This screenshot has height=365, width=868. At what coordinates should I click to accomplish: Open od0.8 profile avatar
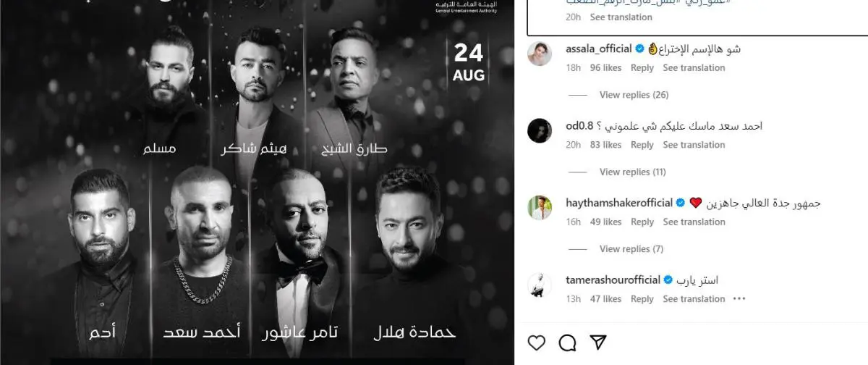click(x=540, y=130)
